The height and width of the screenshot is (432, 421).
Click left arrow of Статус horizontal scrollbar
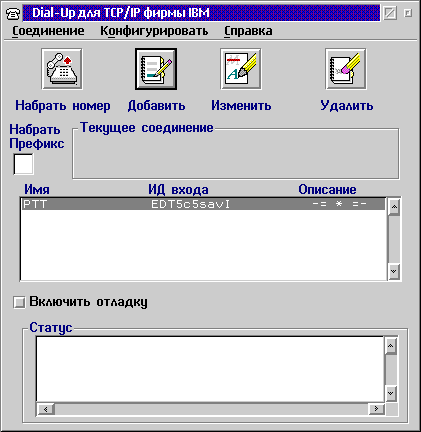coord(46,409)
